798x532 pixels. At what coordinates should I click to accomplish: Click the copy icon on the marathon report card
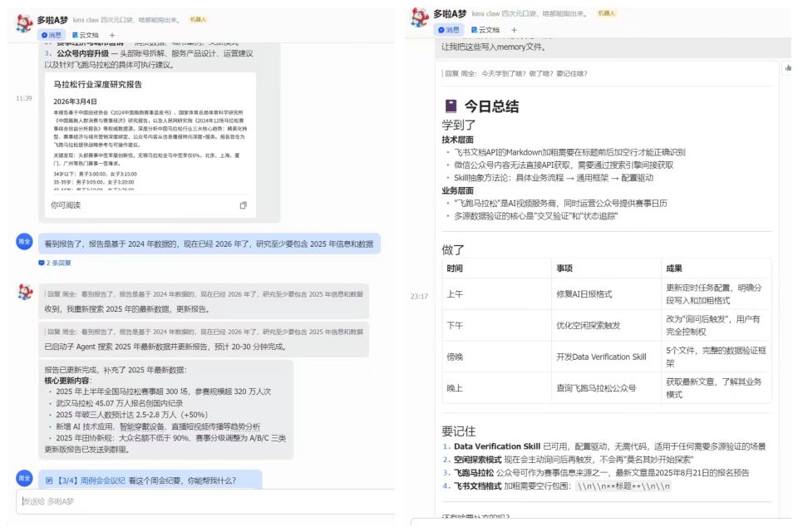coord(243,205)
